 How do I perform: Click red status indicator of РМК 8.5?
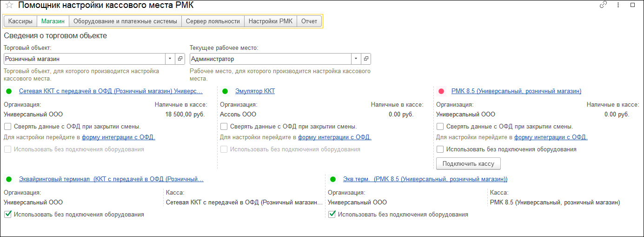[441, 91]
